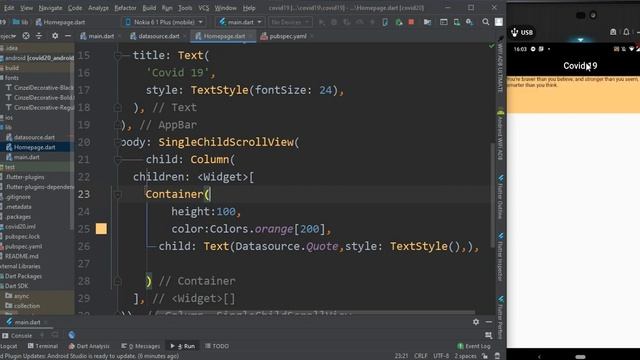Open the TODO tool window

pyautogui.click(x=217, y=346)
